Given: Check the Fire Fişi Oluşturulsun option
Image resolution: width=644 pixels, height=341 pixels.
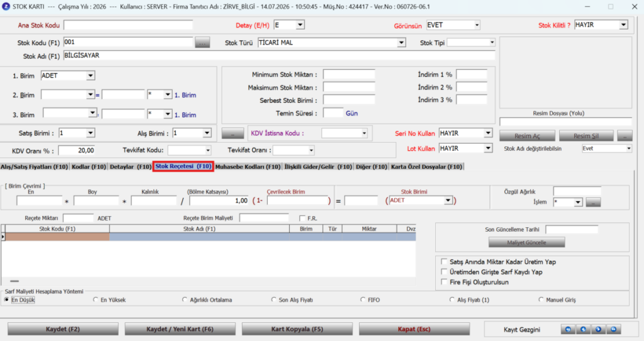Looking at the screenshot, I should [x=444, y=282].
